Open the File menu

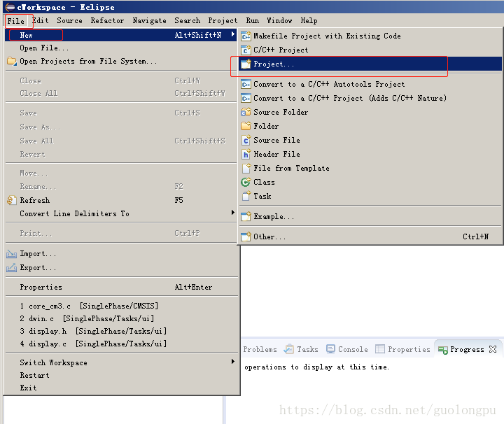(16, 21)
